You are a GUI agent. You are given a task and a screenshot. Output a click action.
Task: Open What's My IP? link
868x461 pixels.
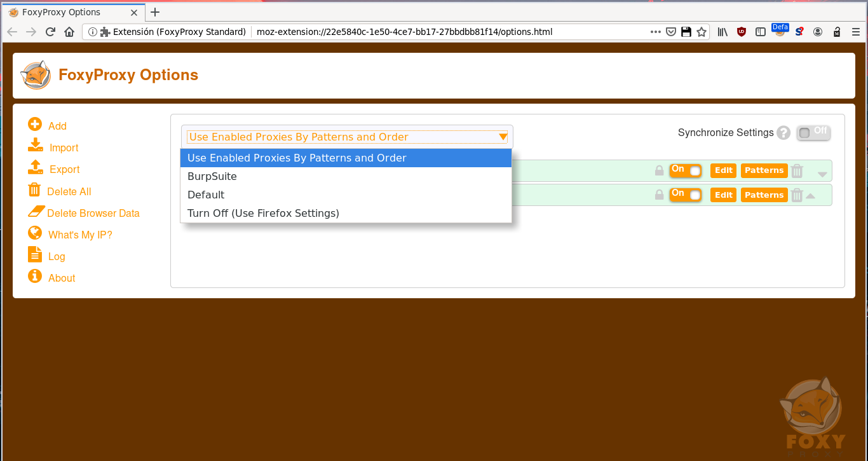(x=80, y=235)
